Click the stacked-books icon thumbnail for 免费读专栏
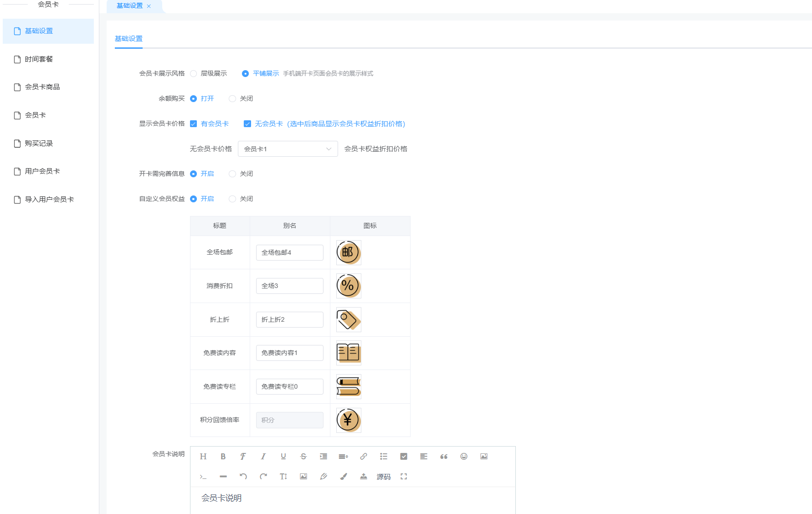The height and width of the screenshot is (514, 812). 349,387
